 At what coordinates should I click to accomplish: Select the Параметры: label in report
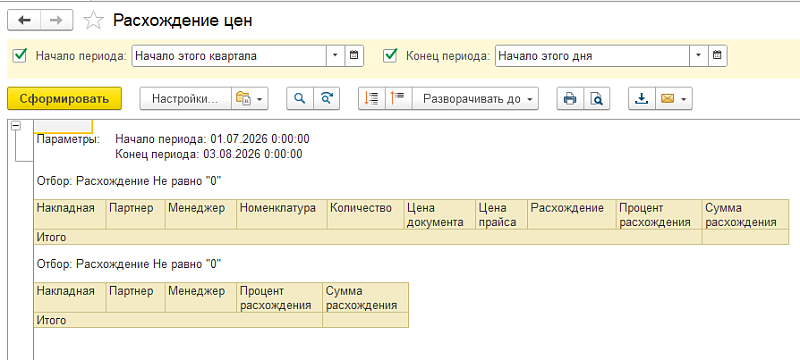68,139
